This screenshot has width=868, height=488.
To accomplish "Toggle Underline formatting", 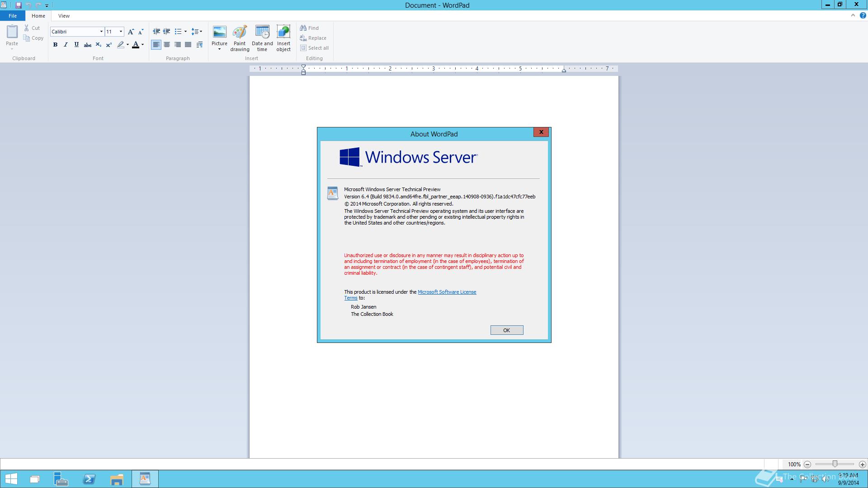I will point(76,45).
